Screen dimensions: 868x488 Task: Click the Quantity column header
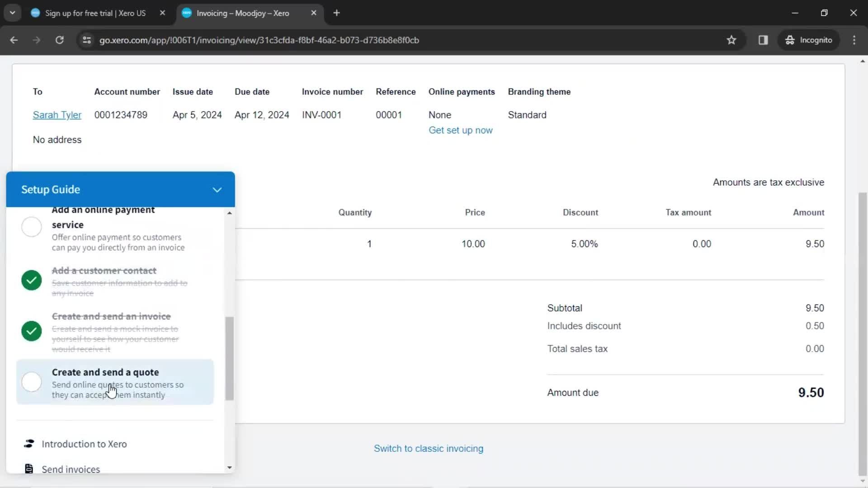pyautogui.click(x=355, y=212)
